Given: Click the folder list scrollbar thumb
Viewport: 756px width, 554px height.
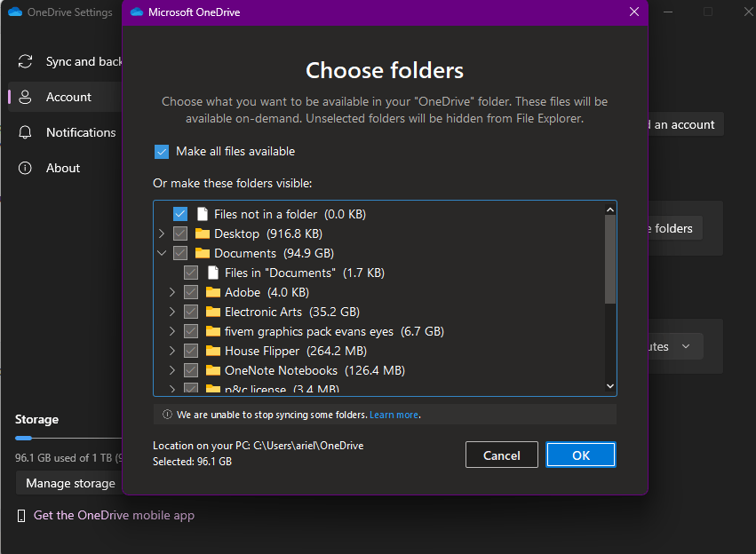Looking at the screenshot, I should 610,259.
